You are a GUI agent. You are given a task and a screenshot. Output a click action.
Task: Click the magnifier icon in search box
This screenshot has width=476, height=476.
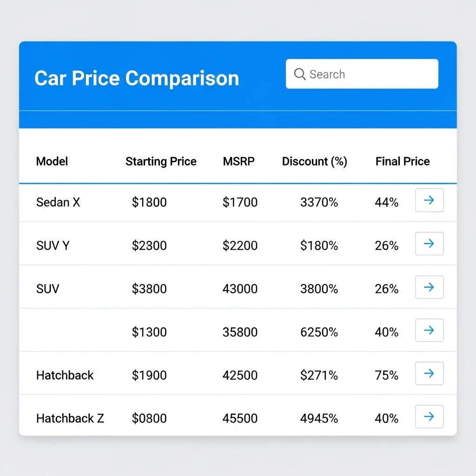pyautogui.click(x=300, y=74)
